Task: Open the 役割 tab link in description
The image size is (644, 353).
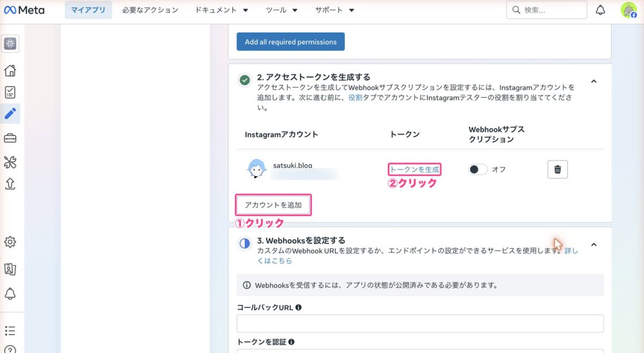Action: [355, 97]
